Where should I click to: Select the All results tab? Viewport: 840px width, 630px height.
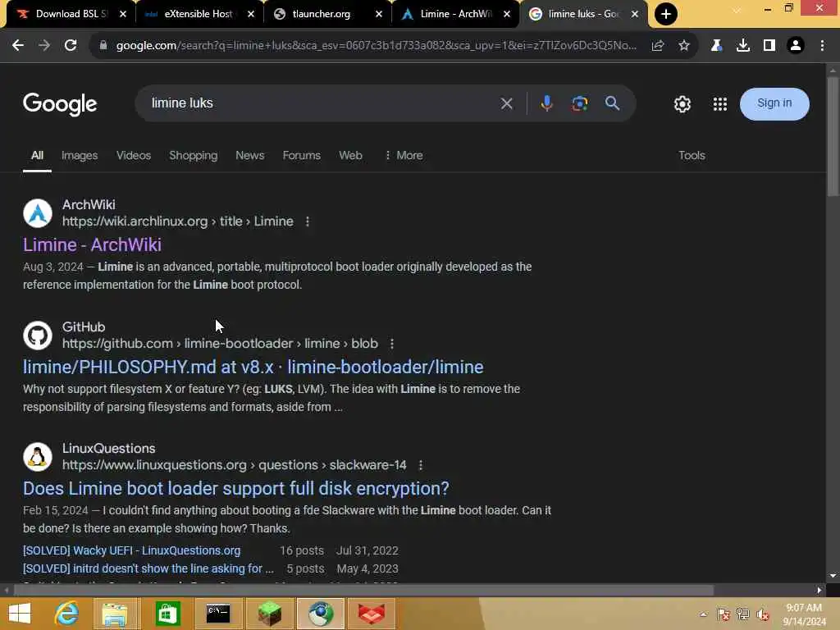[37, 155]
